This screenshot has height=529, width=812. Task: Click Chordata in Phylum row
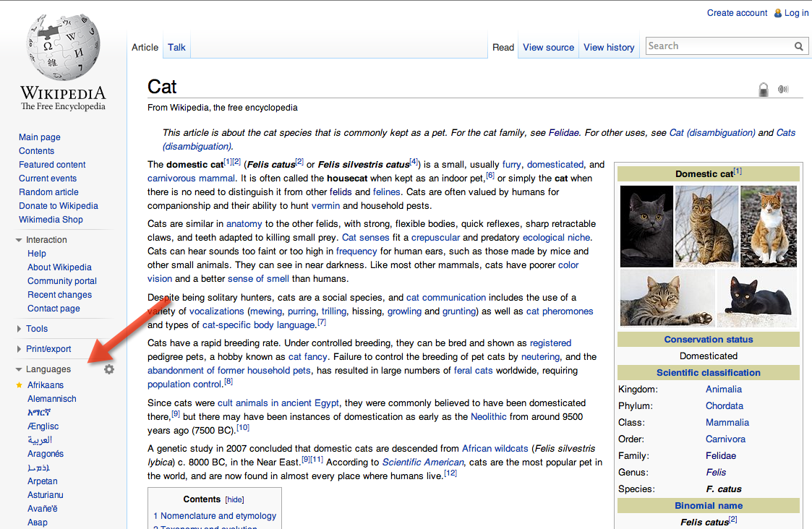[724, 406]
